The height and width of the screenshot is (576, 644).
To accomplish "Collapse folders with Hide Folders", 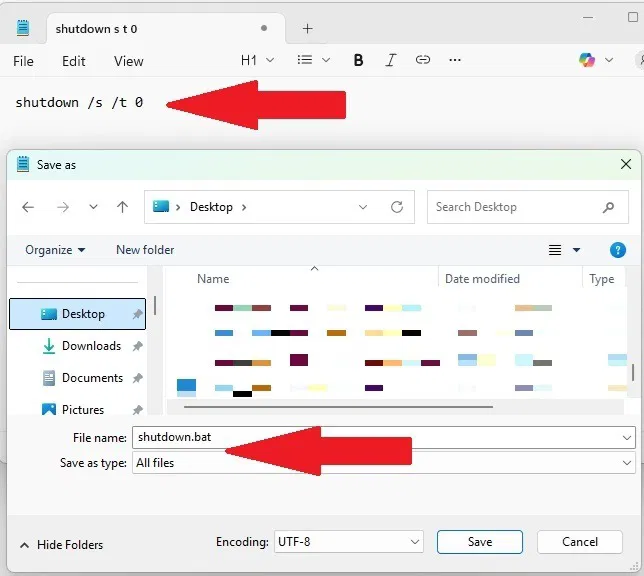I will [x=62, y=545].
